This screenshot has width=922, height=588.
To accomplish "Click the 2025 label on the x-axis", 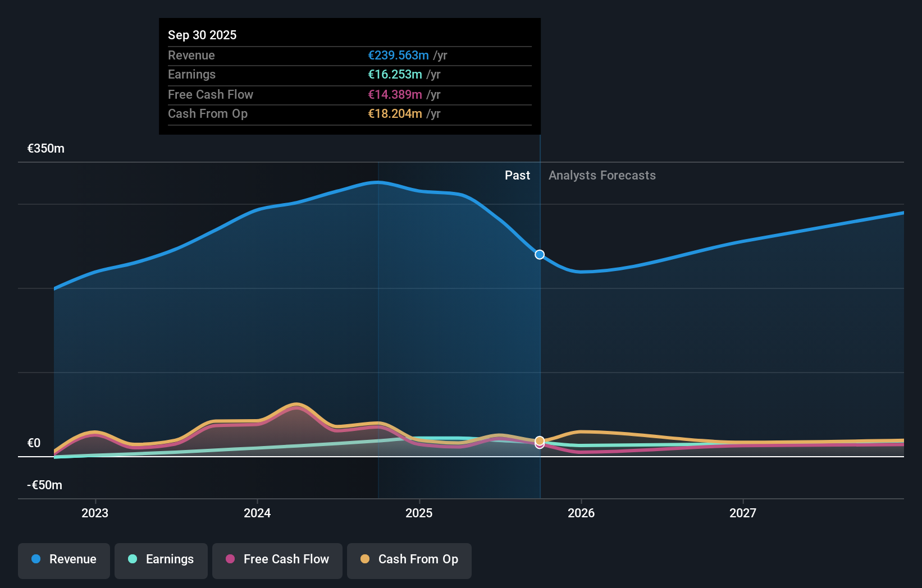I will 419,513.
